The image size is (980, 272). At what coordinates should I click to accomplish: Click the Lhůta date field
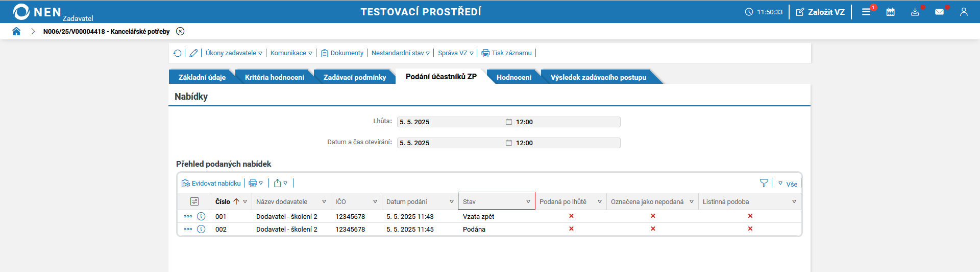coord(451,122)
